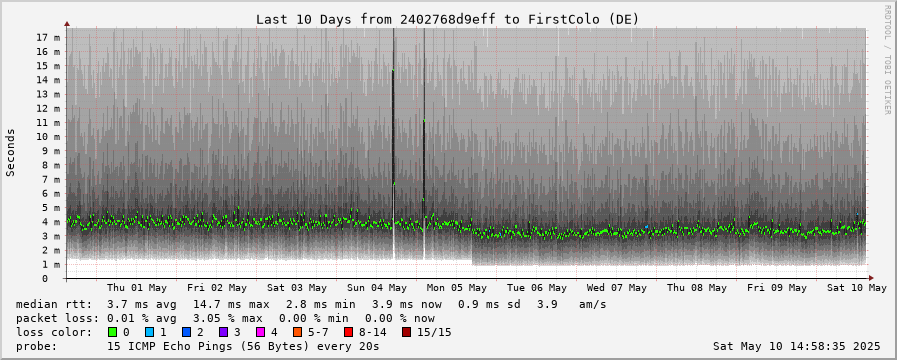Click the '10 m' y-axis tick label
The image size is (897, 360).
[49, 137]
